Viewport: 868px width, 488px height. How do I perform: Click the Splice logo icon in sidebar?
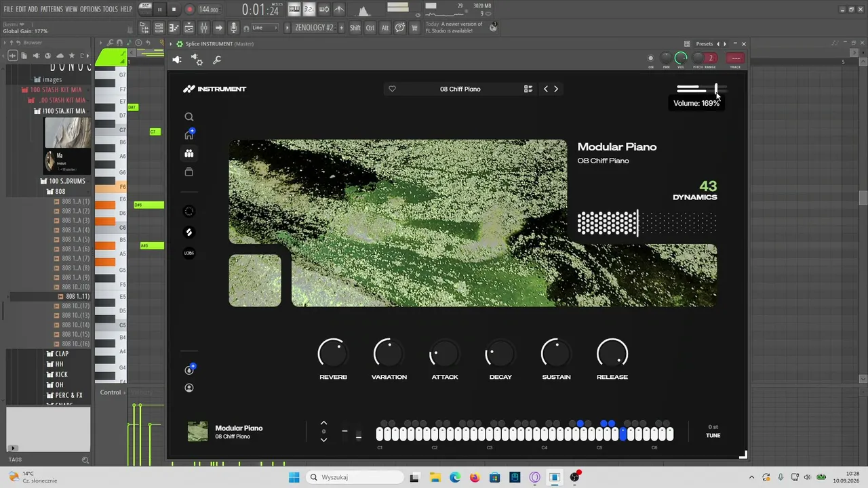(x=189, y=232)
